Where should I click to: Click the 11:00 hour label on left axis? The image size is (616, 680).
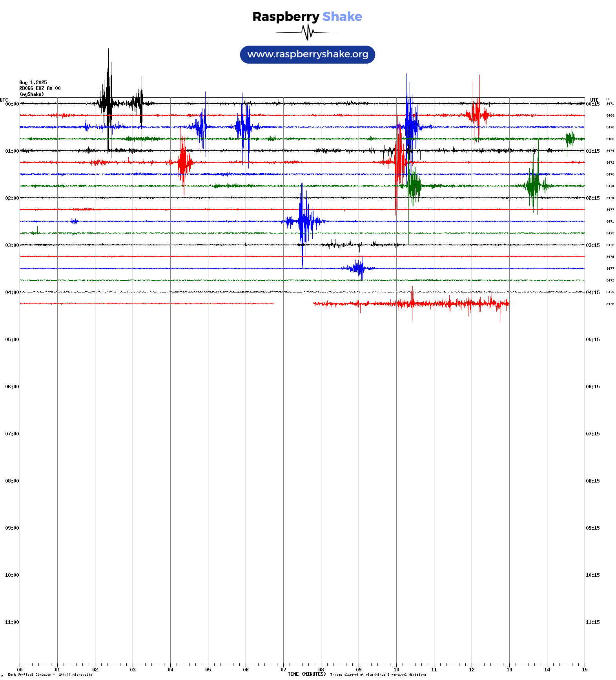click(x=12, y=622)
